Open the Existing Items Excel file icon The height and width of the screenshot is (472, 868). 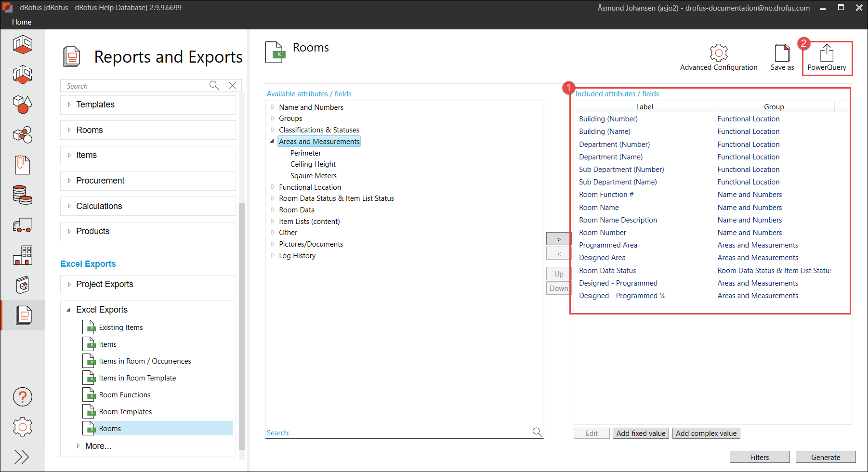[x=89, y=328]
